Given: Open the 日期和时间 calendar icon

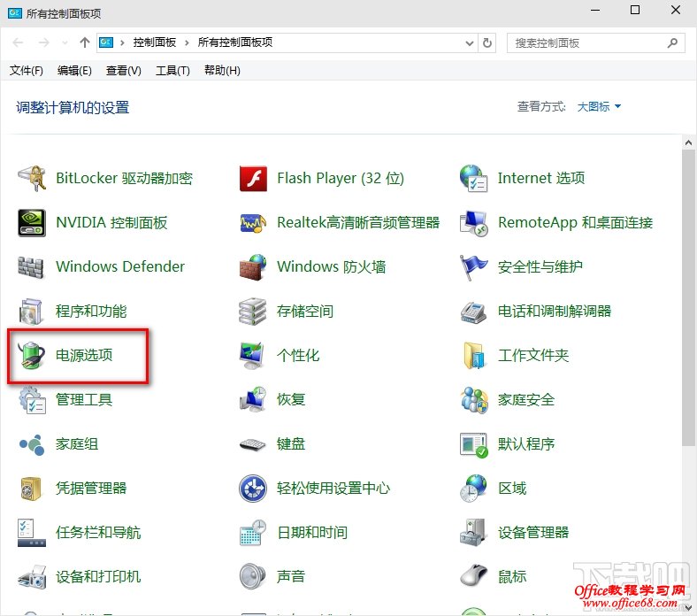Looking at the screenshot, I should pos(252,533).
